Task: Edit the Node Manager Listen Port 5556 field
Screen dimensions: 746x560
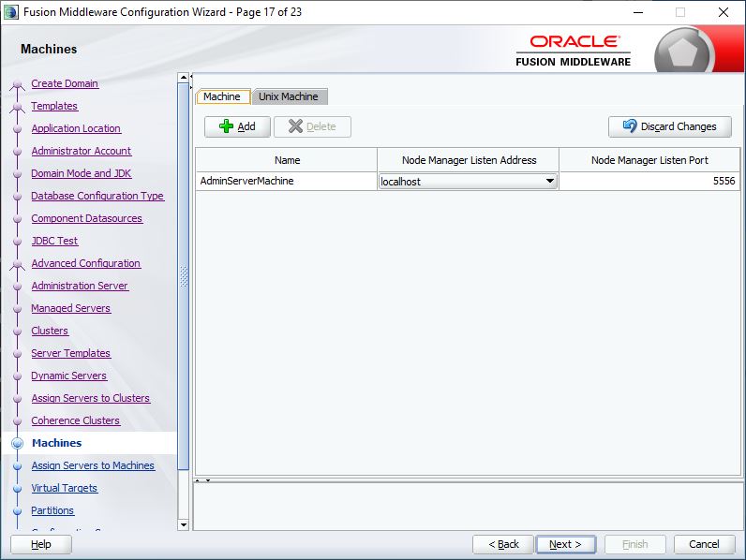Action: point(649,182)
